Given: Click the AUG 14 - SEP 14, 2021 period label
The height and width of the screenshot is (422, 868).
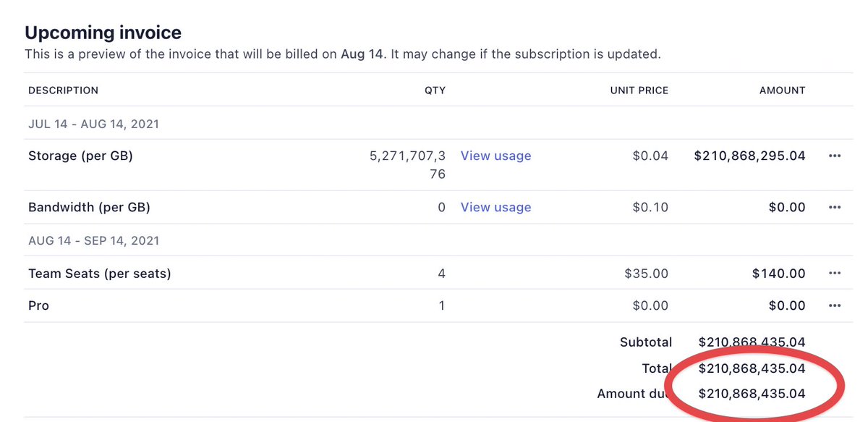Looking at the screenshot, I should click(x=93, y=240).
